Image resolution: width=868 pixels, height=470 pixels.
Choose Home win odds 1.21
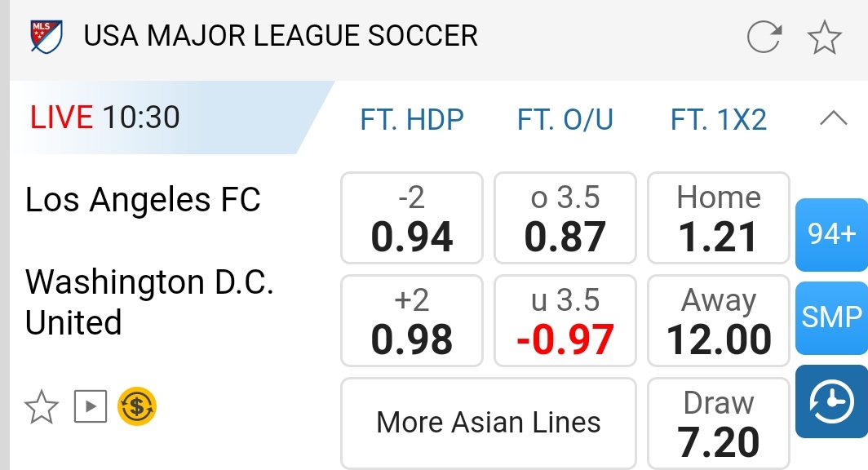719,218
